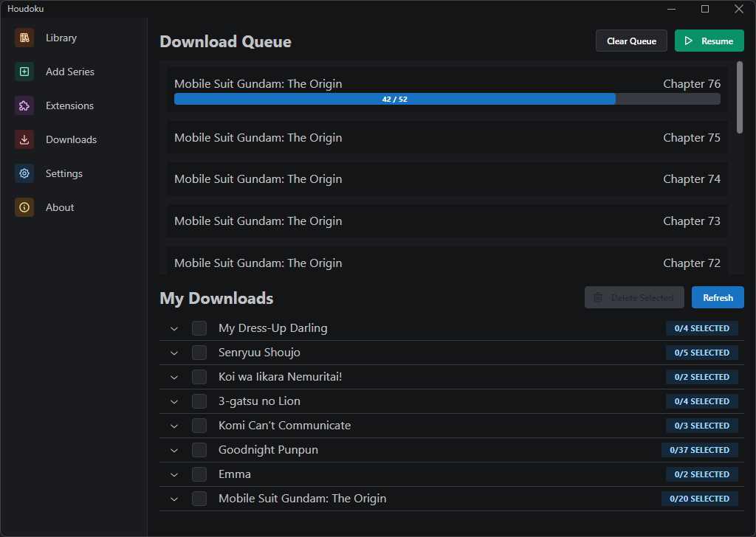Click the play icon on the Resume button
The width and height of the screenshot is (756, 537).
pos(689,41)
